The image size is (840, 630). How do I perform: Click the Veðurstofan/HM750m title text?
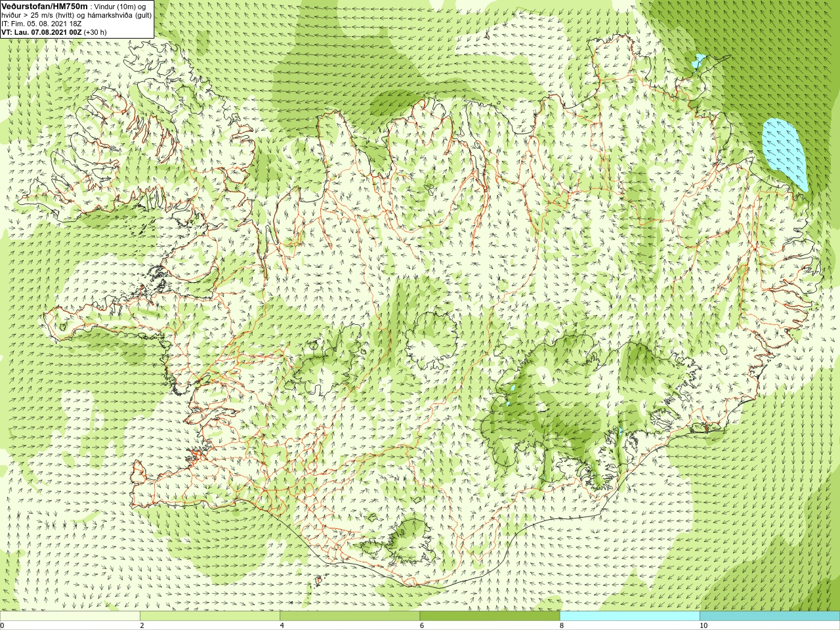coord(45,5)
